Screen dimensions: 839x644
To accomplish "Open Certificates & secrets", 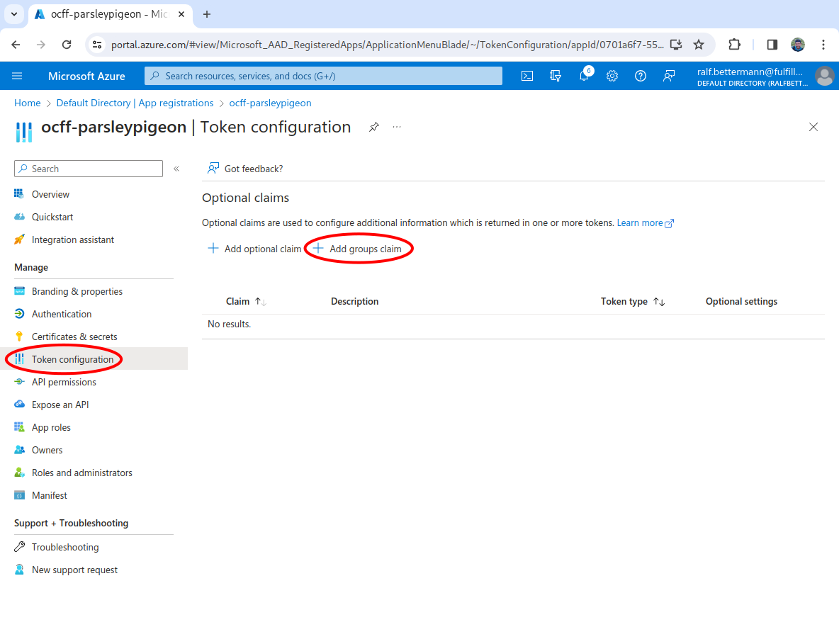I will (74, 337).
